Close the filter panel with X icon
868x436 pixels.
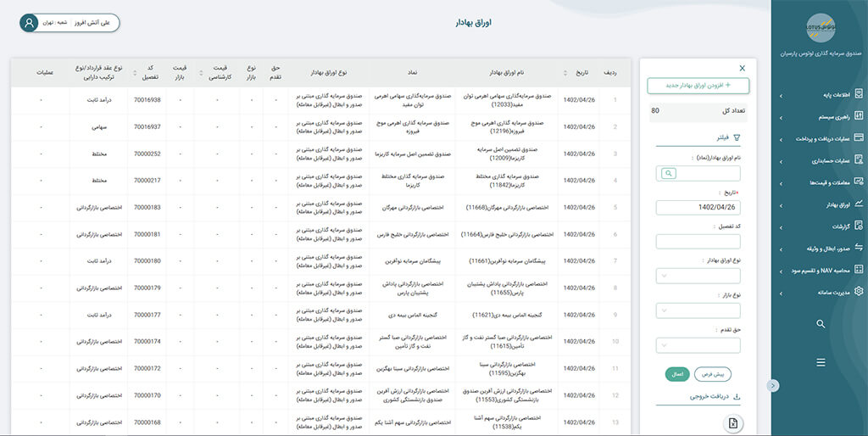tap(743, 68)
